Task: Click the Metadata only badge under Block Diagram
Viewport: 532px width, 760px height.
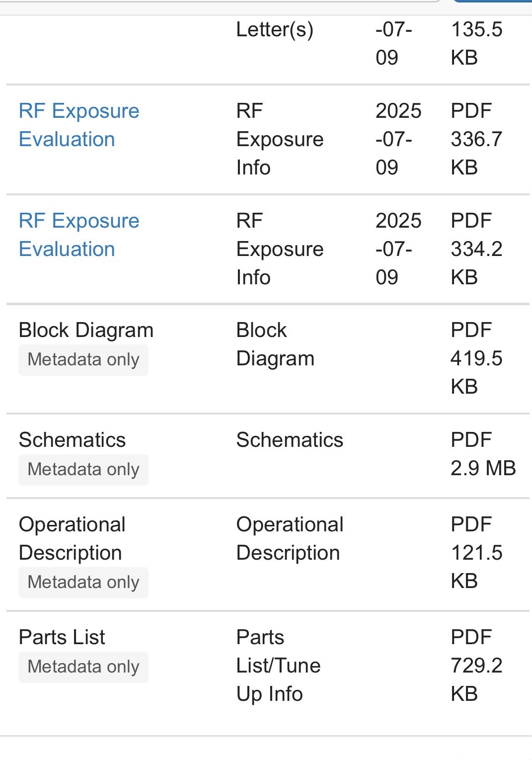Action: pos(83,359)
